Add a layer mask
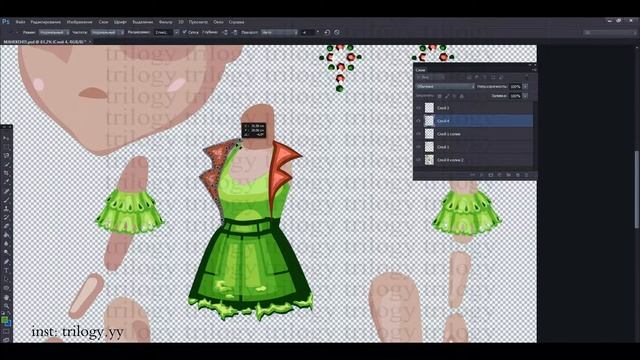This screenshot has height=360, width=640. click(x=491, y=175)
